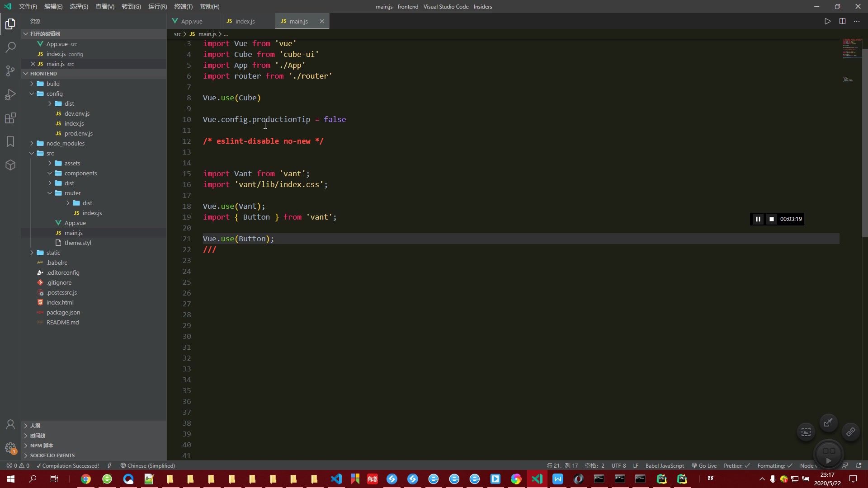Open the Source Control view
Screen dimensions: 868x488
[10, 71]
